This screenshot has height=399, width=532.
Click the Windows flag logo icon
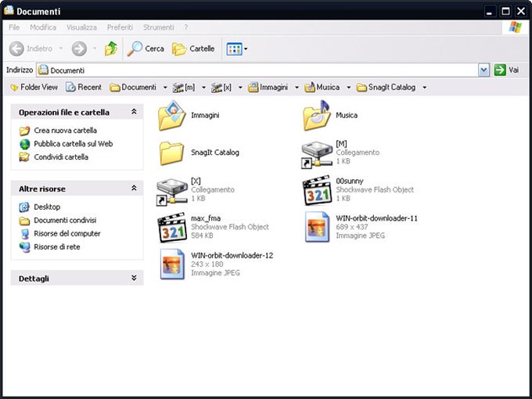point(515,27)
